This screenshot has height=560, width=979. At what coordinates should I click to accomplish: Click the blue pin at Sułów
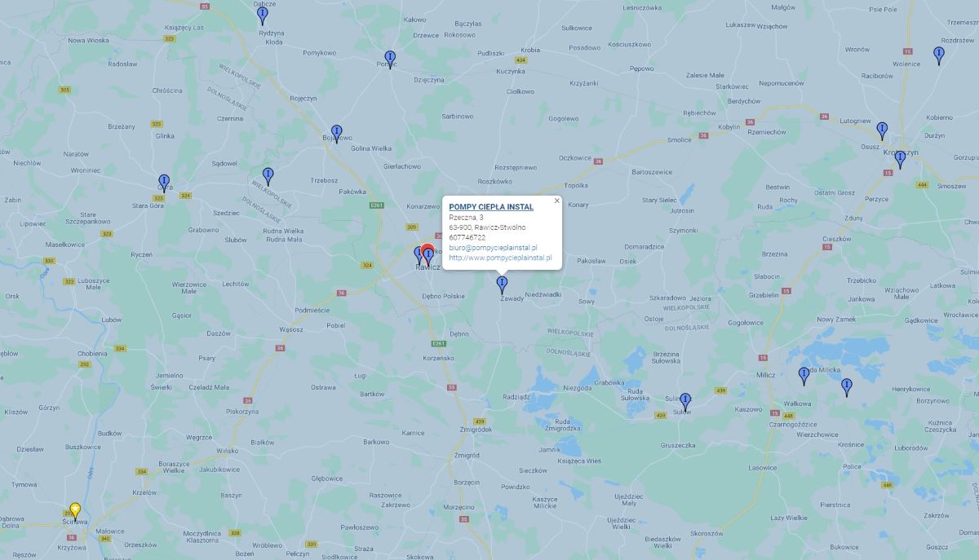(685, 402)
